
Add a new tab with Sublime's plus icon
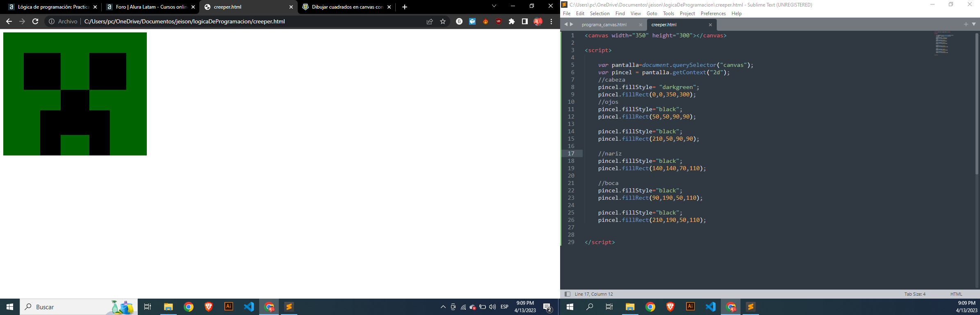(x=966, y=24)
